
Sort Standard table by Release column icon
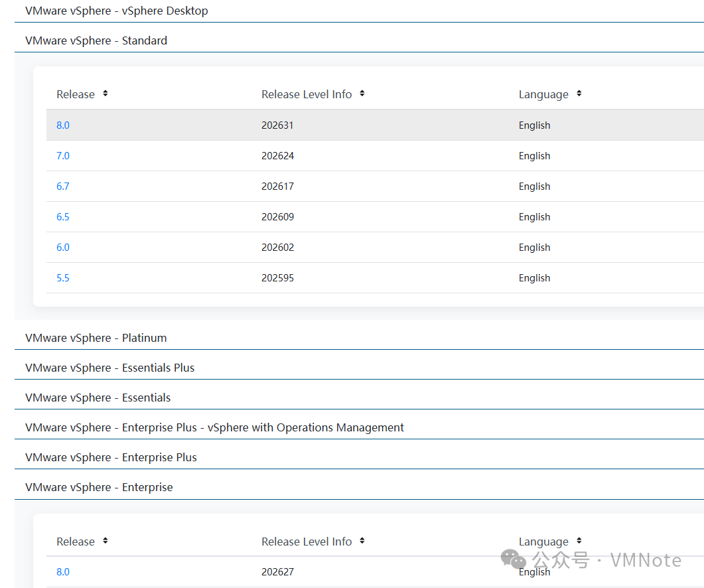tap(105, 94)
